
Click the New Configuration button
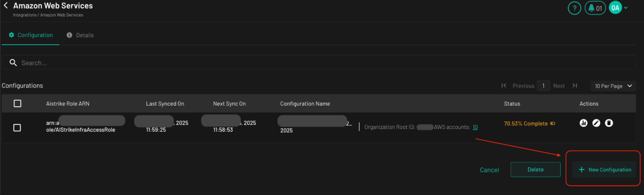click(604, 170)
